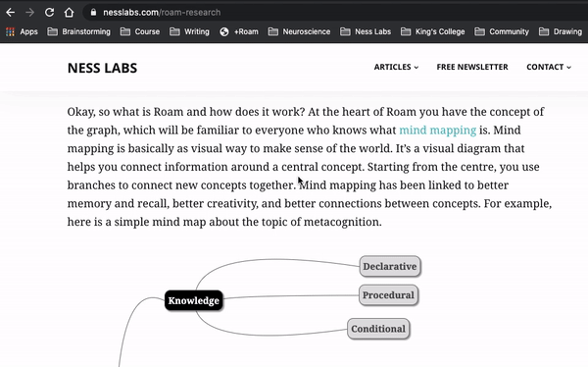Click the Apps bookmark label

(x=28, y=32)
